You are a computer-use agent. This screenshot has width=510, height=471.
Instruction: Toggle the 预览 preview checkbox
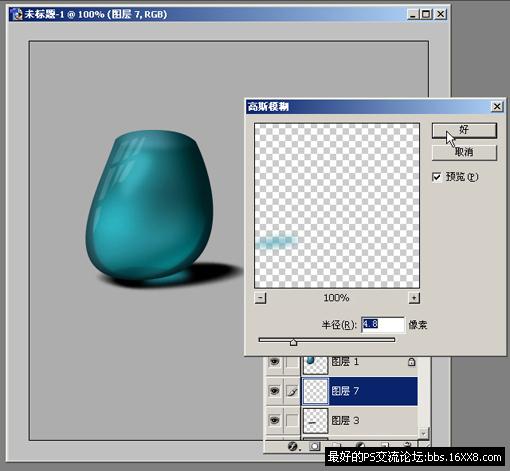(436, 177)
